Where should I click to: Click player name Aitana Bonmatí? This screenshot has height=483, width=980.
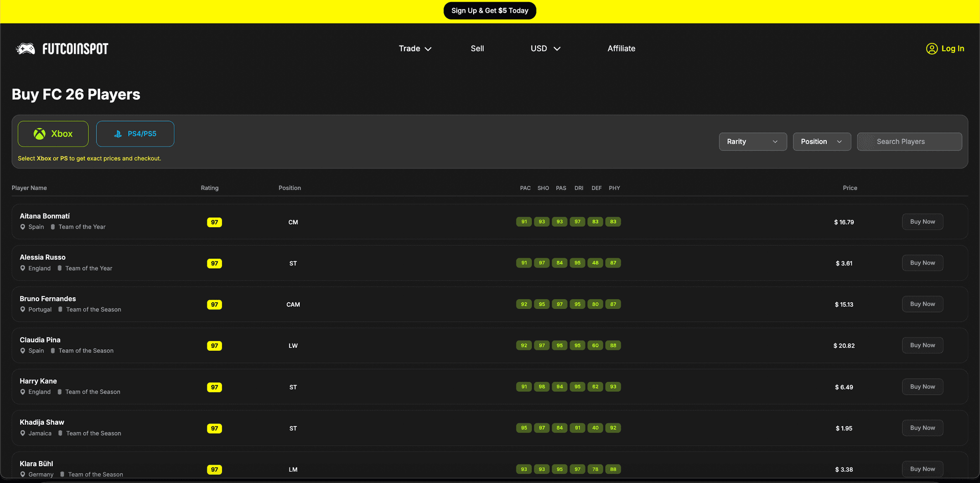tap(45, 216)
